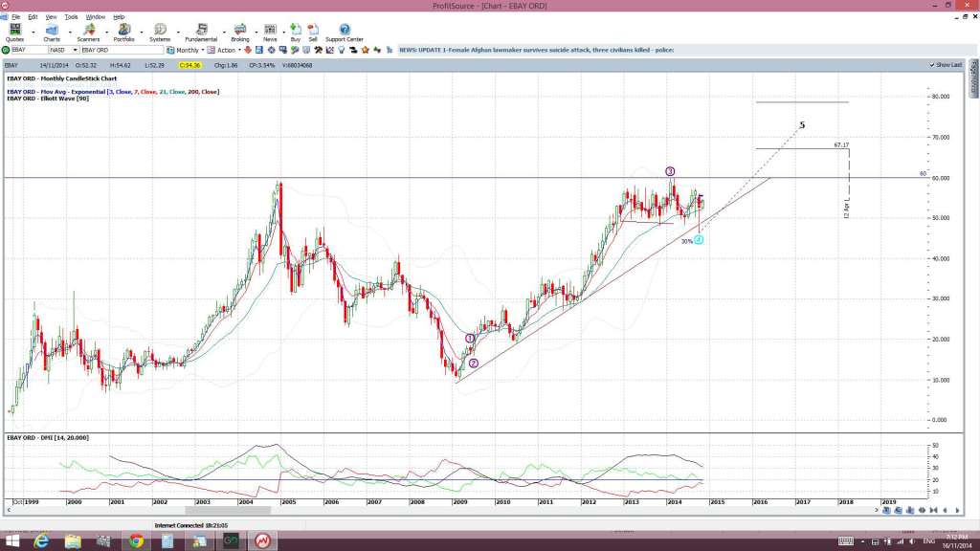Click the jump-to-end chart navigation icon
Screen dimensions: 980x551
[x=934, y=511]
